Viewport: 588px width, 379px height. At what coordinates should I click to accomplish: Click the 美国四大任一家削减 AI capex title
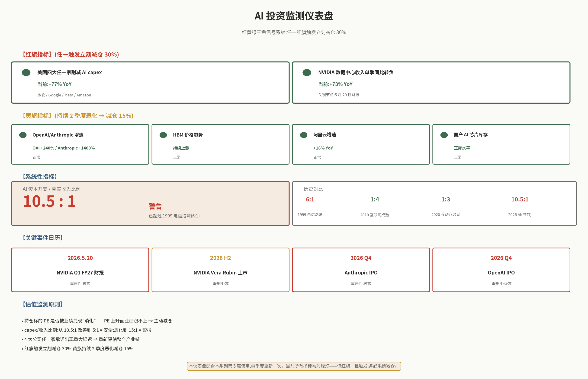click(x=69, y=72)
